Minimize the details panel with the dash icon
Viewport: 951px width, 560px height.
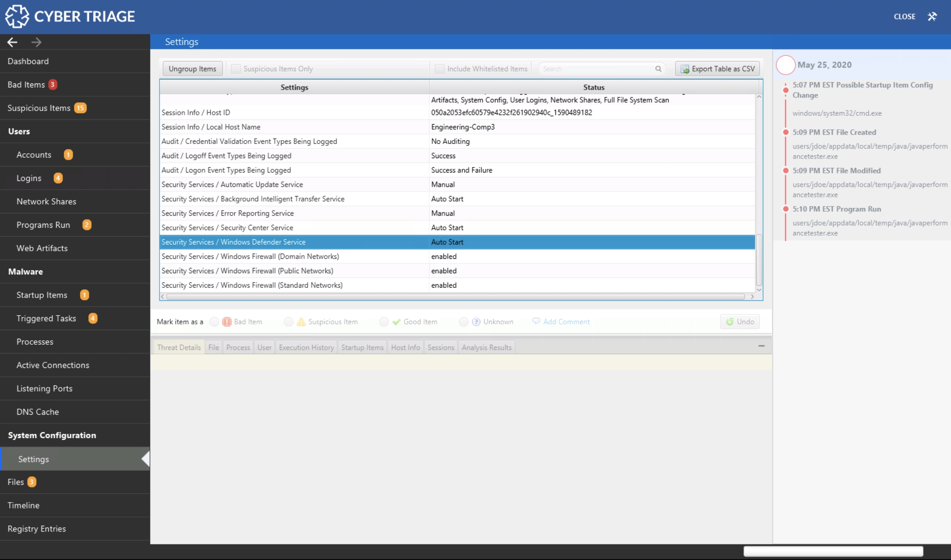click(x=761, y=346)
